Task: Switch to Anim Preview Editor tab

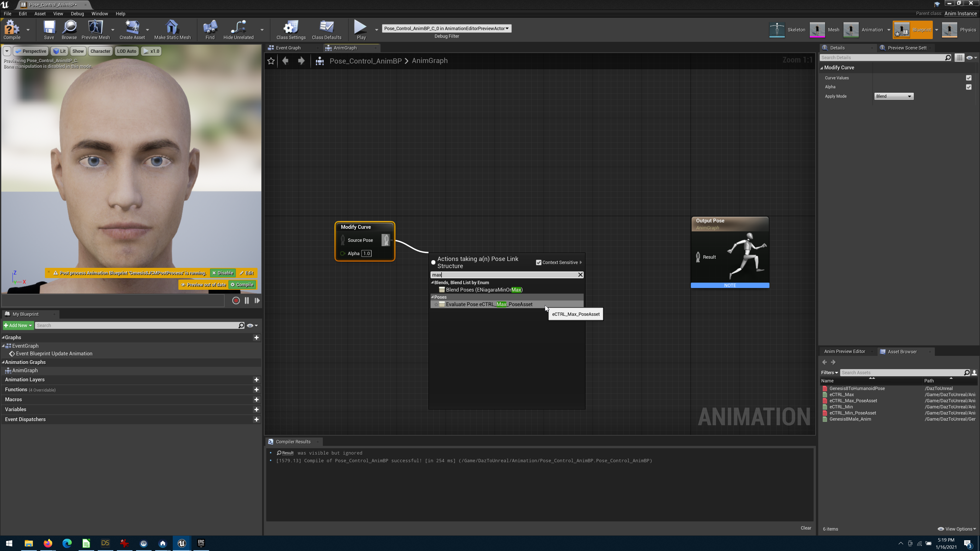Action: click(x=844, y=352)
